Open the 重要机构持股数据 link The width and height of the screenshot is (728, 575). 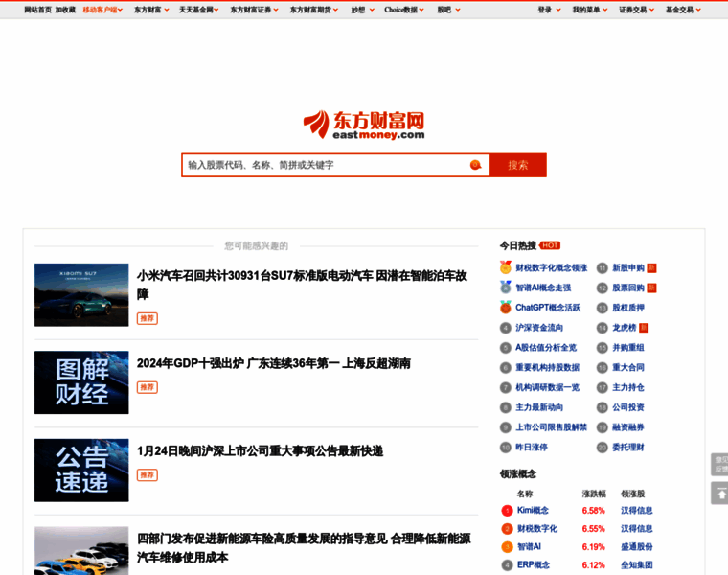(547, 367)
